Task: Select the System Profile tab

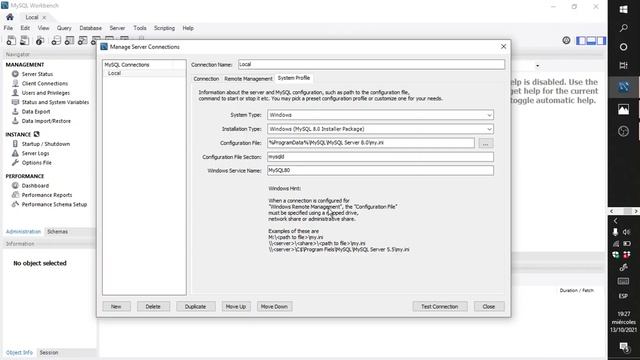Action: [x=293, y=78]
